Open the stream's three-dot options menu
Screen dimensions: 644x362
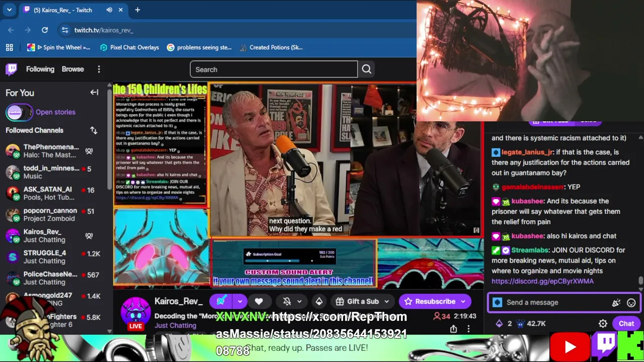tap(468, 329)
